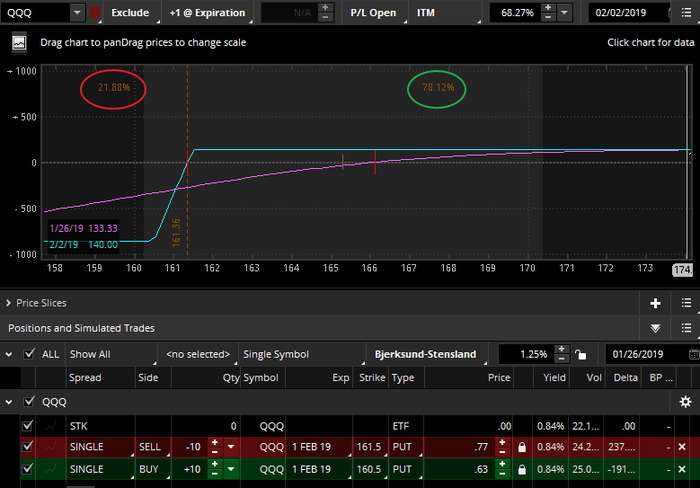Decrease quantity on the -10 SELL row

point(215,451)
